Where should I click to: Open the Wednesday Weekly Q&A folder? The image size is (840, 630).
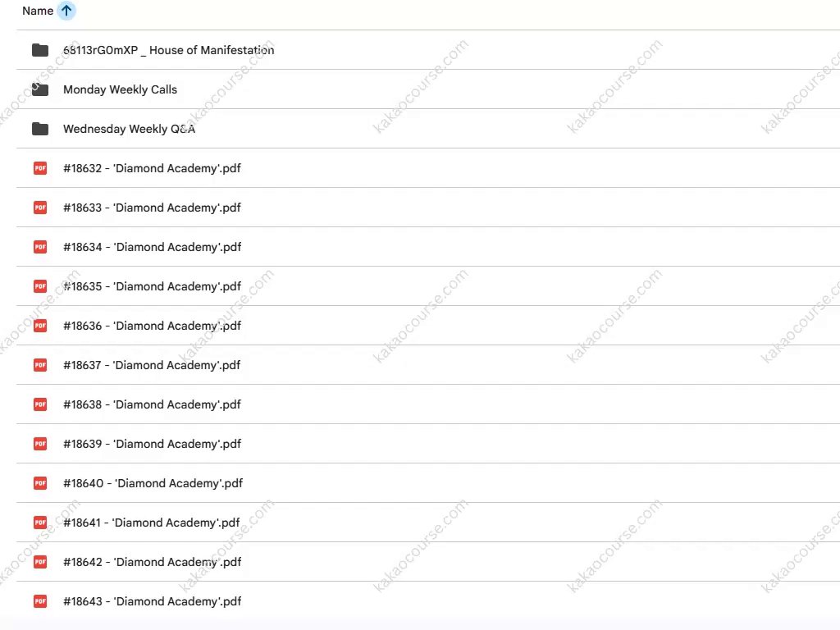(129, 129)
